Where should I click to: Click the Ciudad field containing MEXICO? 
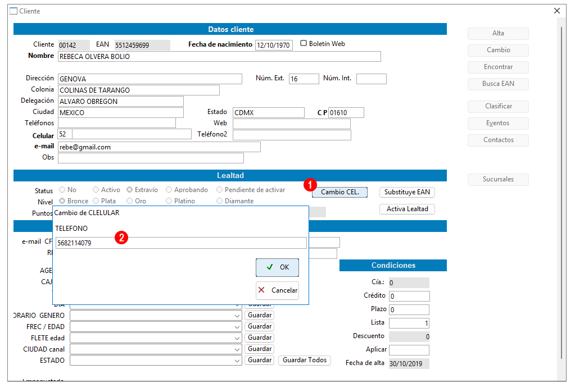[121, 112]
